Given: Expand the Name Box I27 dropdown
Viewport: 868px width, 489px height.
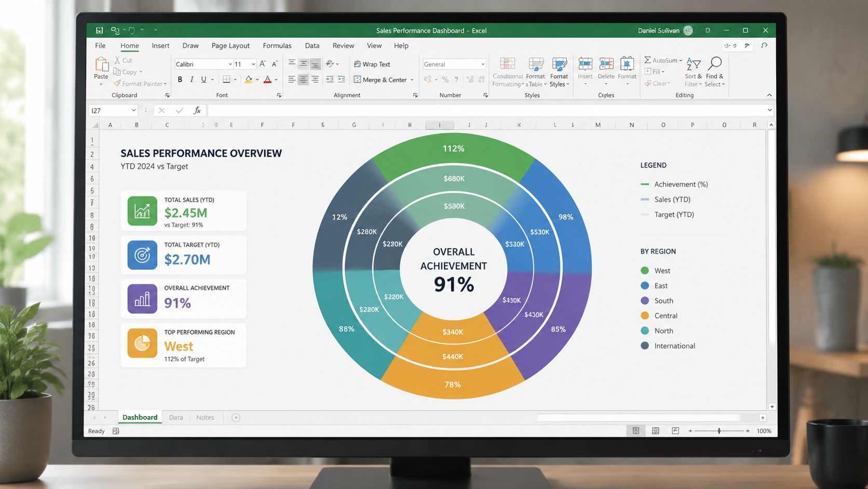Looking at the screenshot, I should pos(133,110).
